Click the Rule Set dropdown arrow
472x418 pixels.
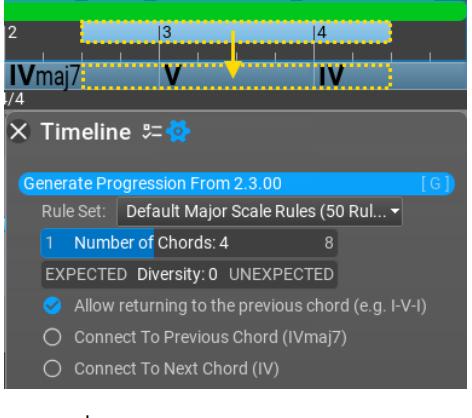click(x=395, y=211)
